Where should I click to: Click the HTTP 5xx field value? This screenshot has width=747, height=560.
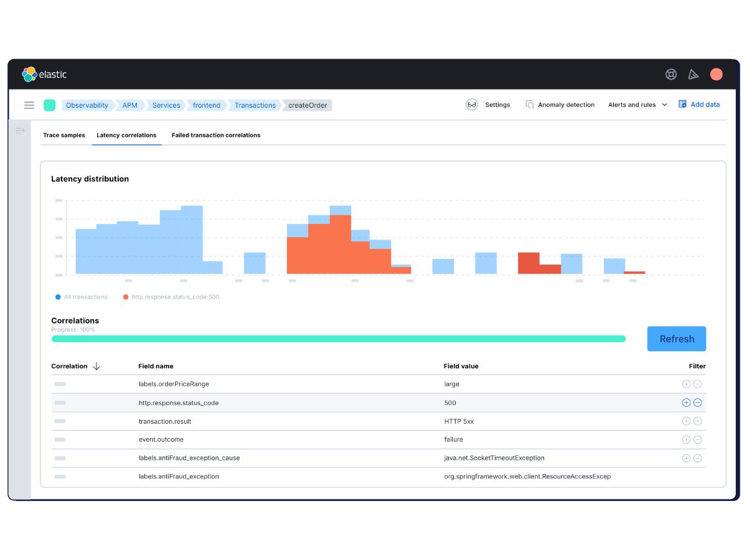click(x=459, y=421)
